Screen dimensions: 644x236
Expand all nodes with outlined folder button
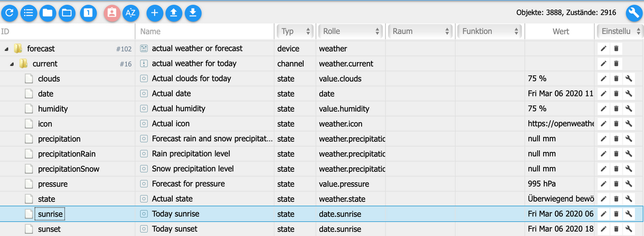pos(67,12)
